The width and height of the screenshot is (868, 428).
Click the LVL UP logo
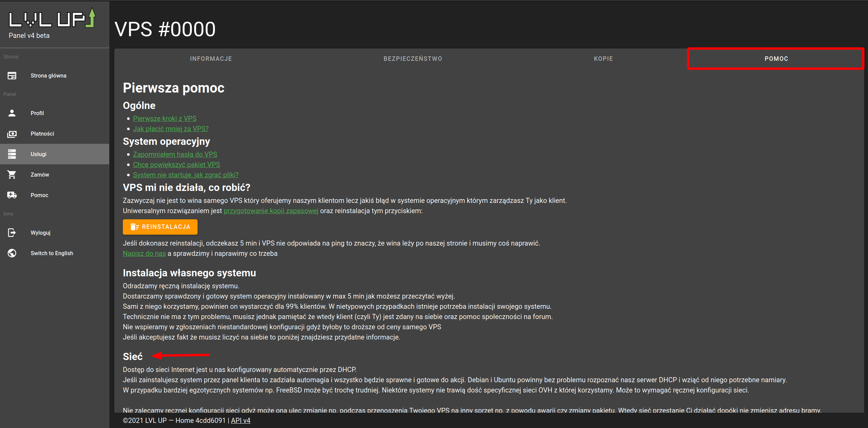[x=52, y=19]
